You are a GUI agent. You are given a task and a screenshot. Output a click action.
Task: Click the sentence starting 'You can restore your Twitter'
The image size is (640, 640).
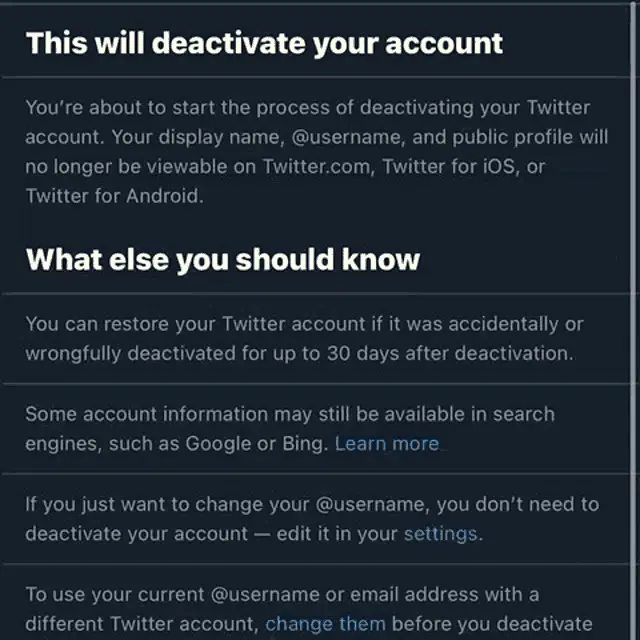tap(304, 339)
